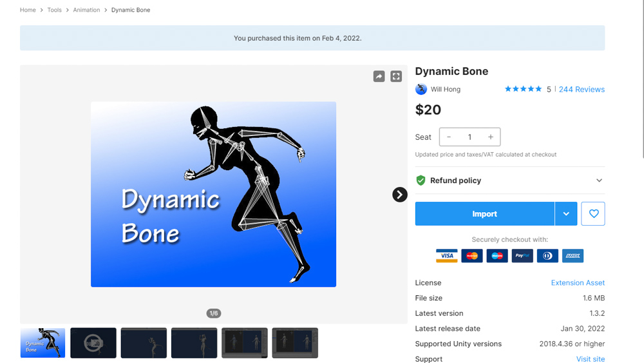644x363 pixels.
Task: Open the Visit site support link
Action: click(590, 359)
